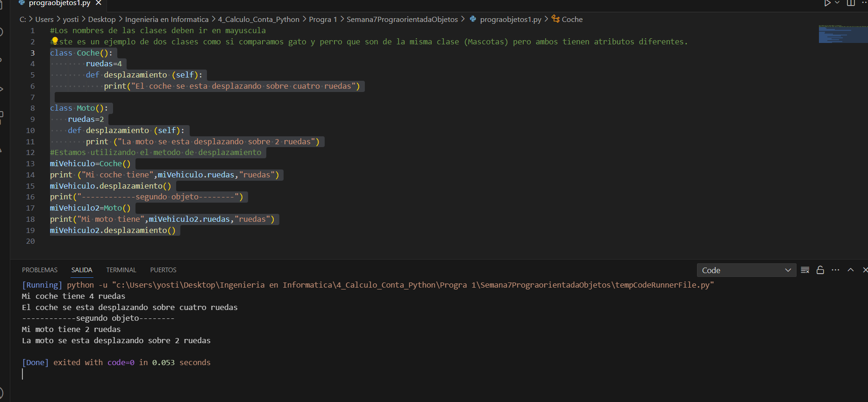The height and width of the screenshot is (402, 868).
Task: Switch to the PUERTOS panel tab
Action: 163,270
